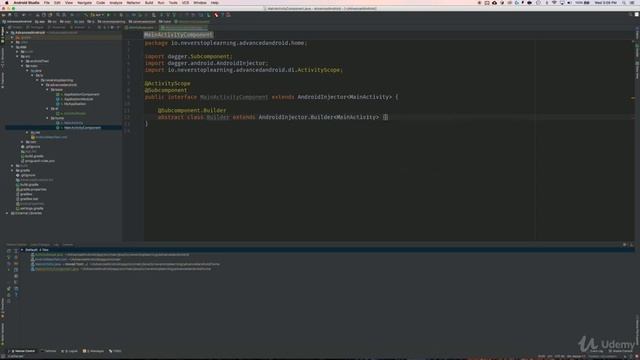Select proguard-rules.pro file in tree
Screen dimensions: 640x360
click(40, 161)
